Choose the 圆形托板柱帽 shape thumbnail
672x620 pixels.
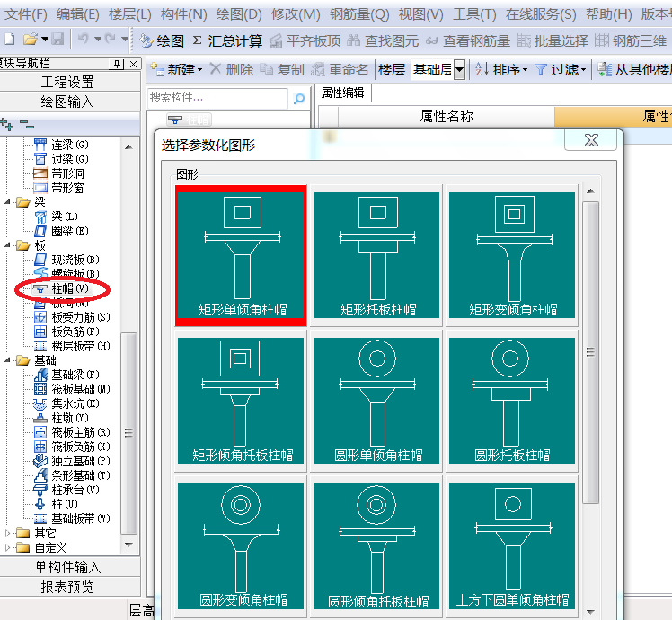(512, 401)
